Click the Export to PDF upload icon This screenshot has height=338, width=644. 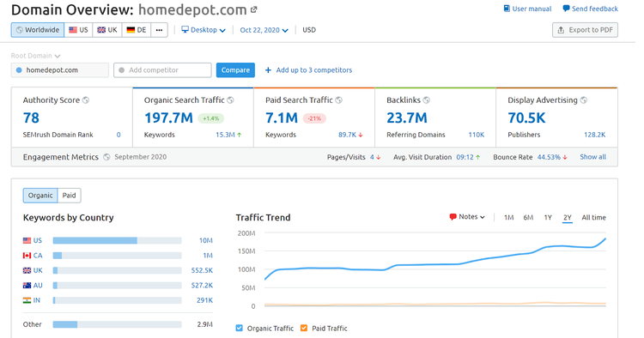pyautogui.click(x=561, y=30)
